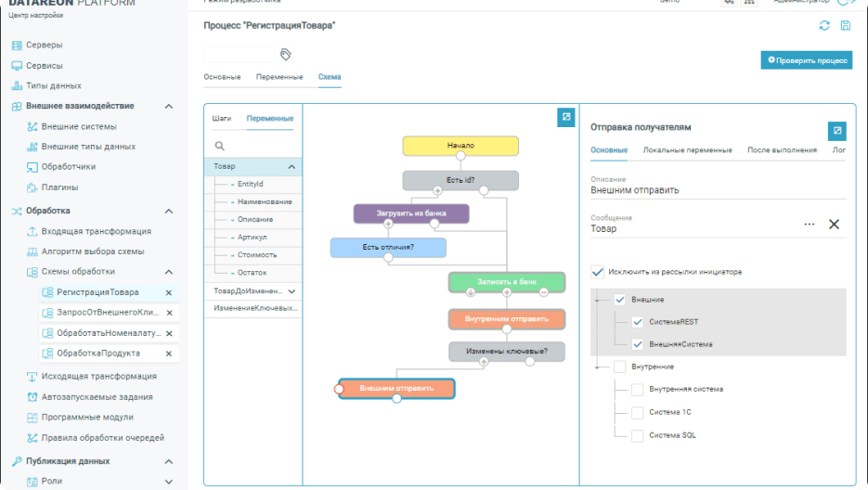Expand the Роли item
The width and height of the screenshot is (868, 490).
tap(169, 482)
